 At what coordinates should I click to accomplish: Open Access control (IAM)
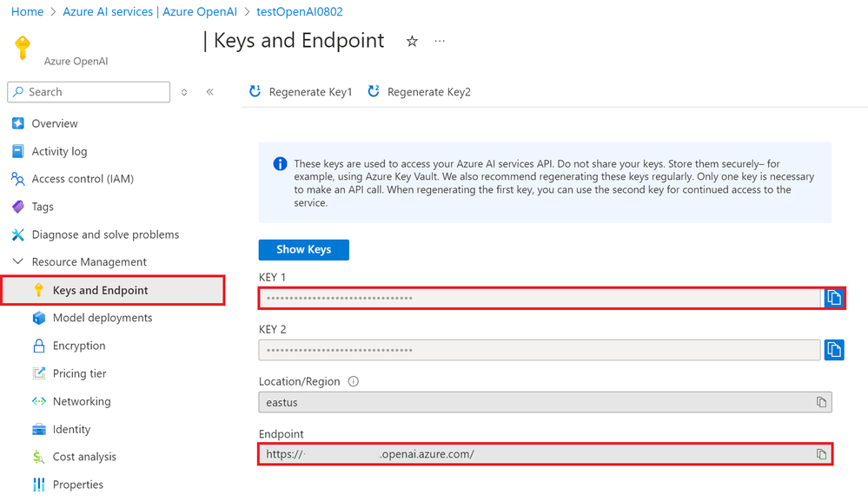click(x=83, y=179)
